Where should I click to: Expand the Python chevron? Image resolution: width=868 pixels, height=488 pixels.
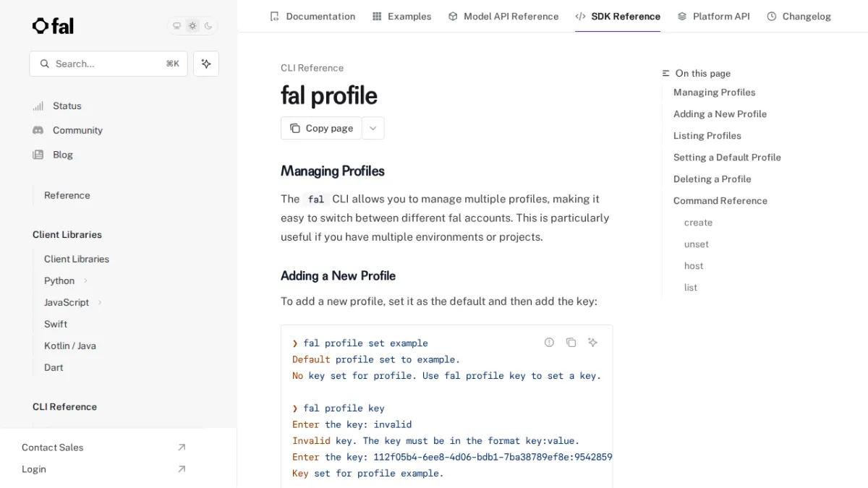[85, 281]
